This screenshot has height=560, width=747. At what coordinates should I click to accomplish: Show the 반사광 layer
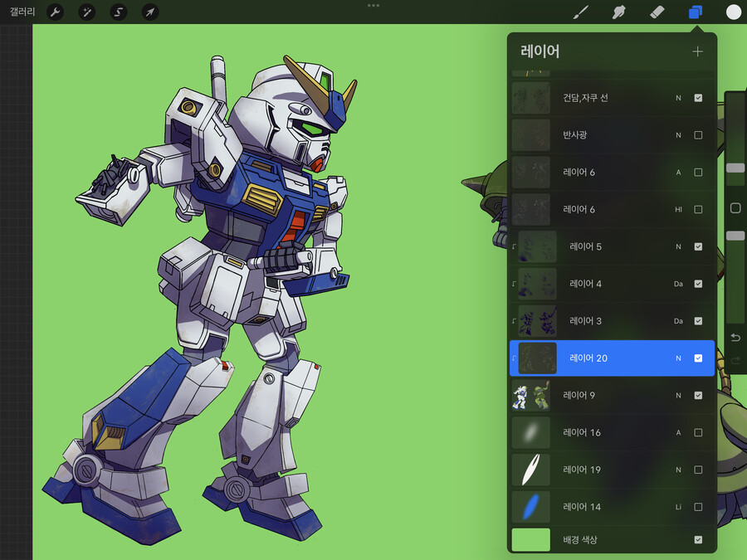click(698, 135)
